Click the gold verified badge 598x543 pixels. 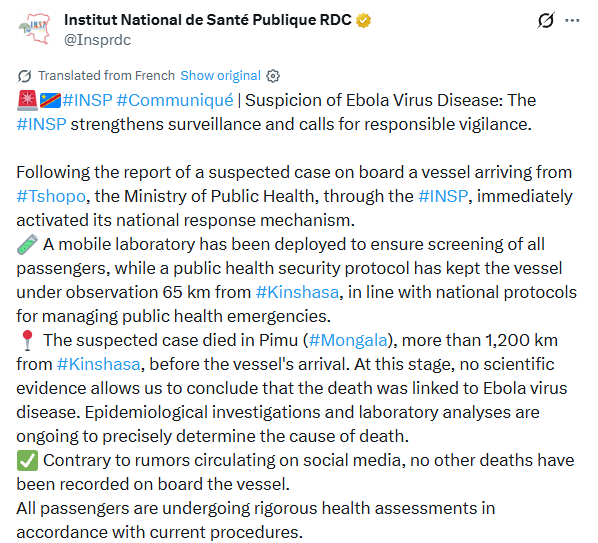(x=363, y=20)
